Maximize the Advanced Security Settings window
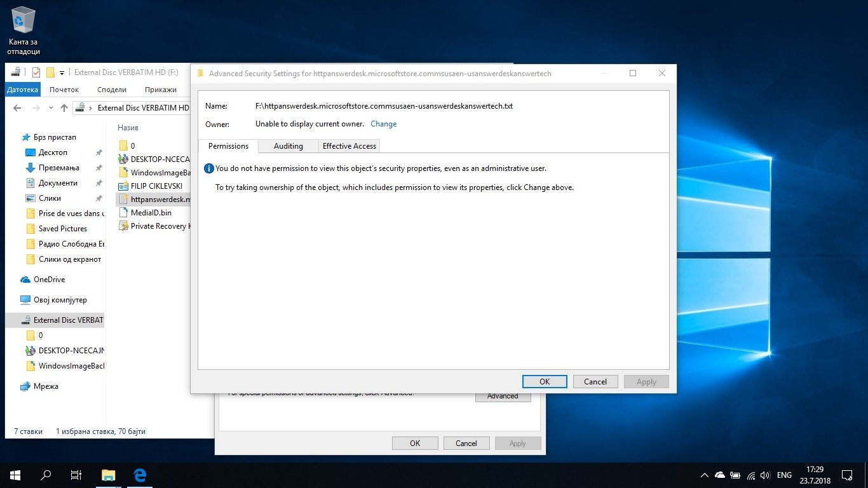 coord(633,73)
